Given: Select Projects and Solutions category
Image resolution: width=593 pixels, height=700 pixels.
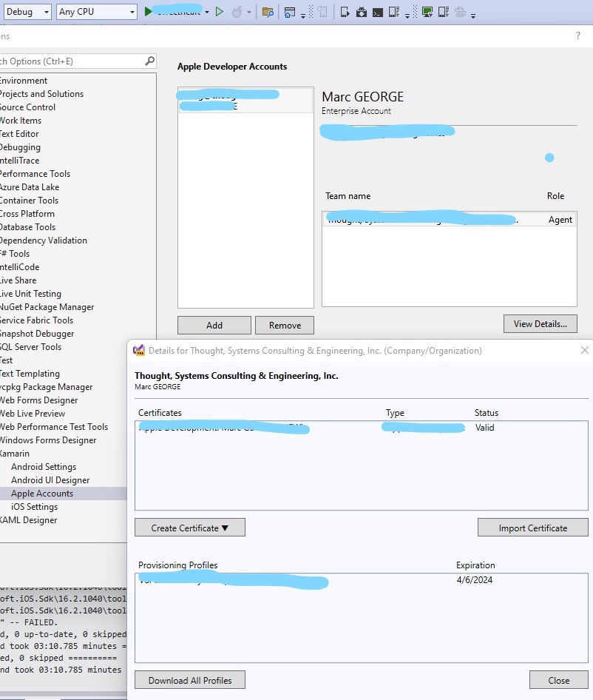Looking at the screenshot, I should point(41,94).
